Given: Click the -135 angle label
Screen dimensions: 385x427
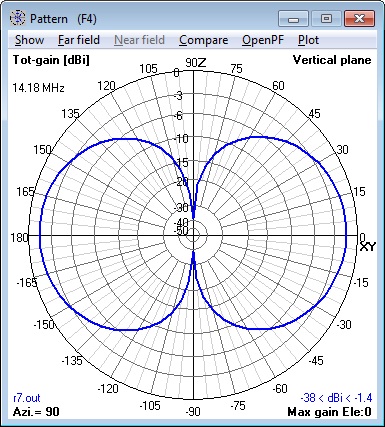Looking at the screenshot, I should click(x=72, y=360).
